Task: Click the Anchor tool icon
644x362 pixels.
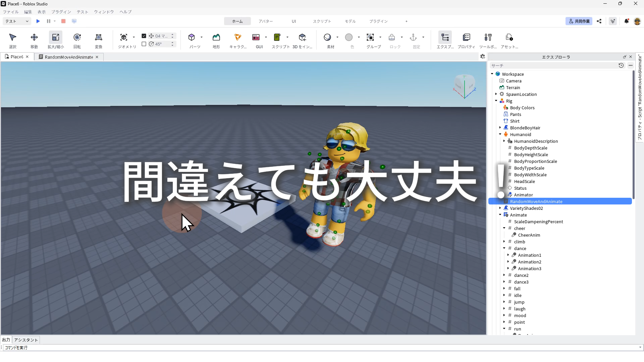Action: pos(413,37)
